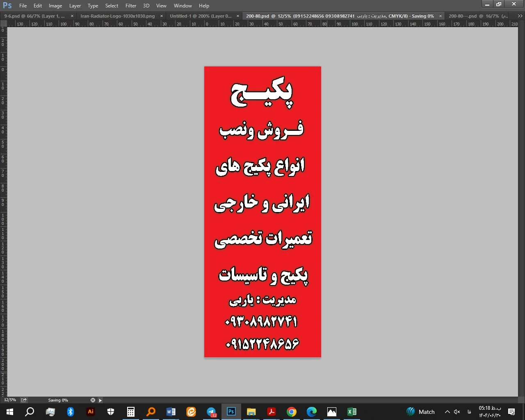Click the zoom percentage field
Image resolution: width=525 pixels, height=420 pixels.
[x=10, y=400]
